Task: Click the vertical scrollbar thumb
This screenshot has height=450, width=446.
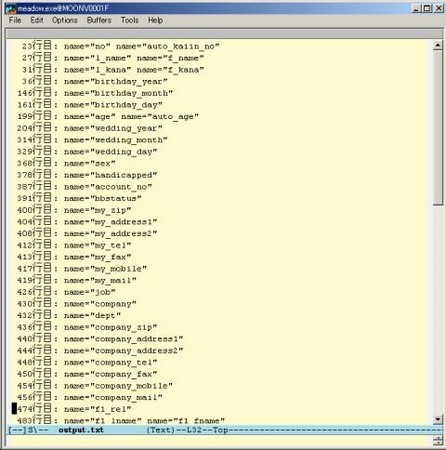Action: (438, 128)
